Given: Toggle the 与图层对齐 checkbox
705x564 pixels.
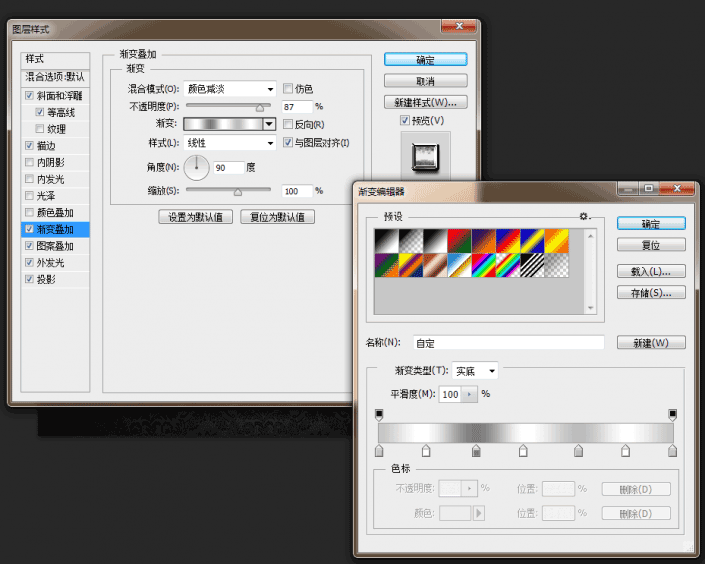Looking at the screenshot, I should (x=288, y=143).
